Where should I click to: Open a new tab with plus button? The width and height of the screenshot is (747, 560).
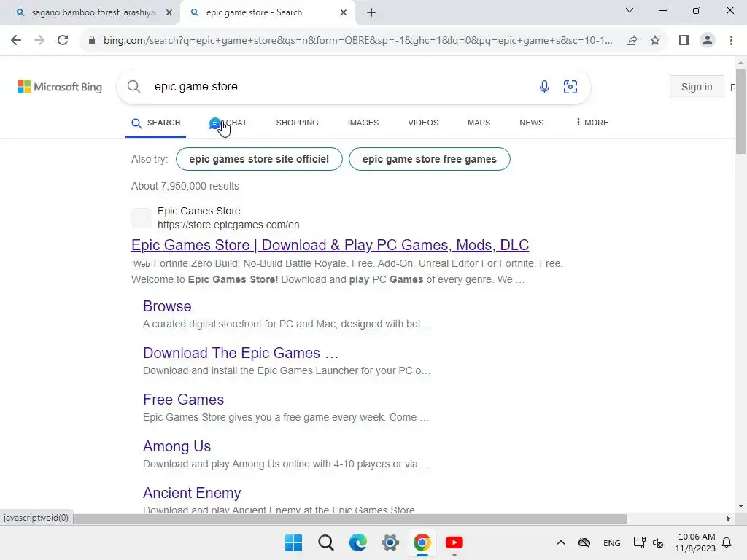point(371,12)
